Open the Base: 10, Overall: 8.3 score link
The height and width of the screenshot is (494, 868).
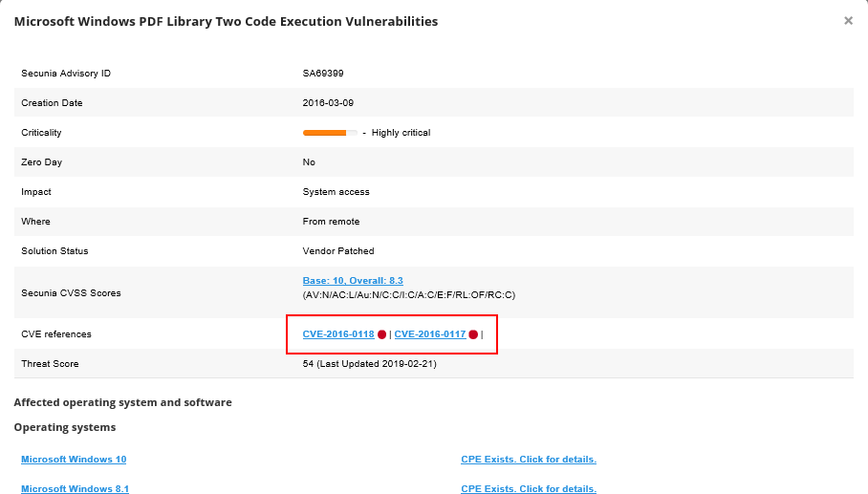(x=353, y=281)
